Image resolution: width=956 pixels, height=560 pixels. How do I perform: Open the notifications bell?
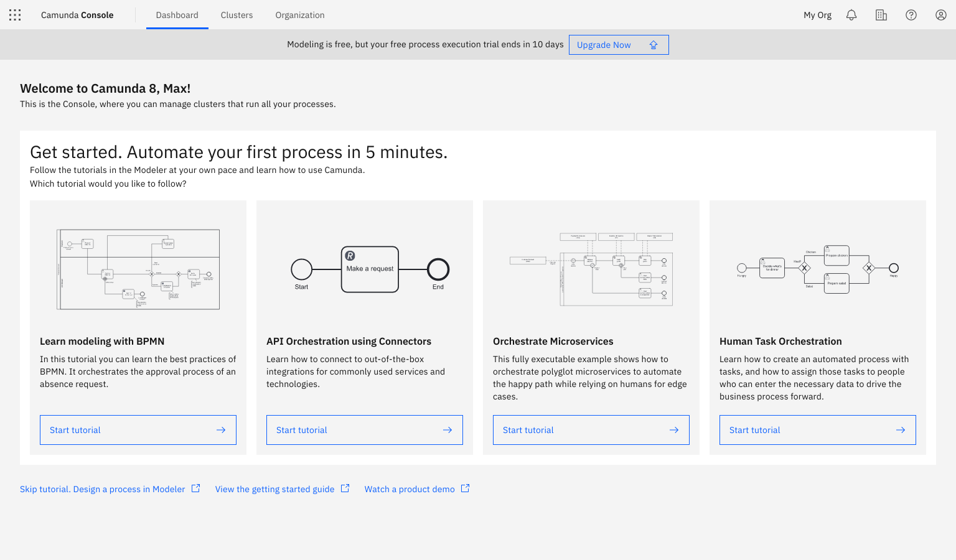851,15
